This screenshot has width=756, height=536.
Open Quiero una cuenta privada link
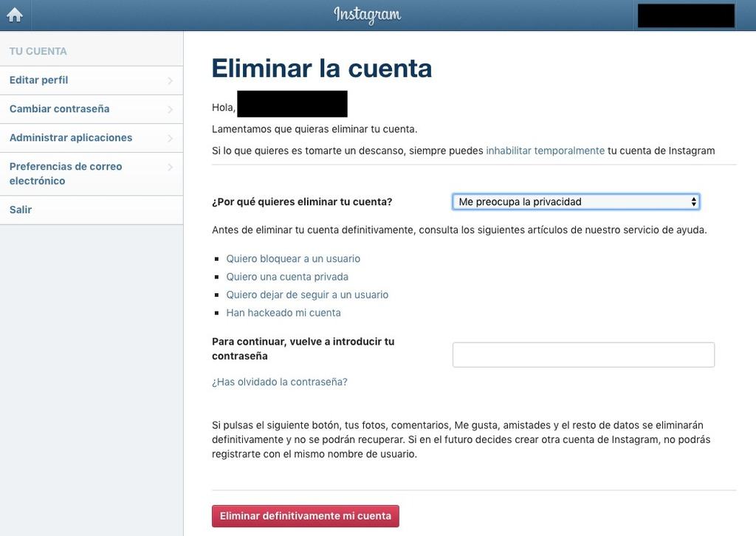click(287, 277)
